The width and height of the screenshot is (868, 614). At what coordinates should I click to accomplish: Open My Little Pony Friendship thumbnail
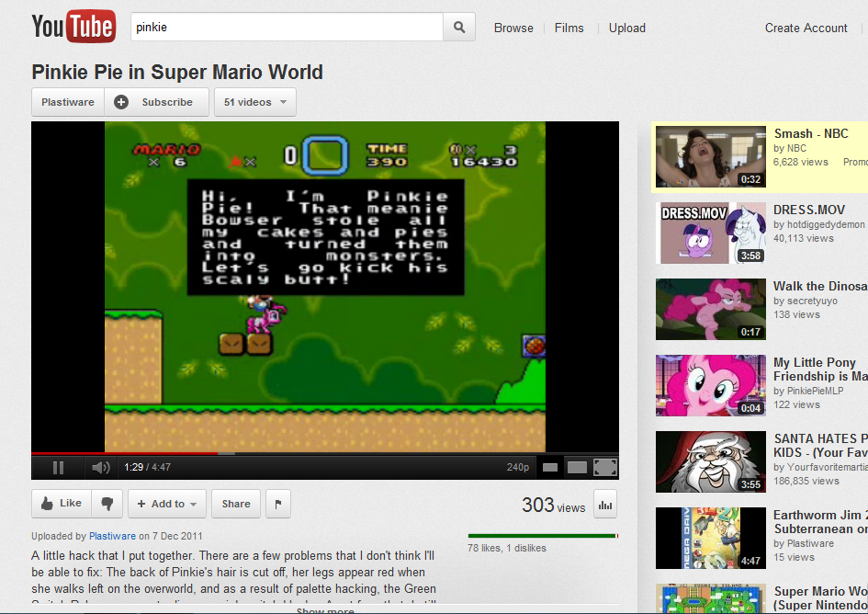tap(711, 386)
